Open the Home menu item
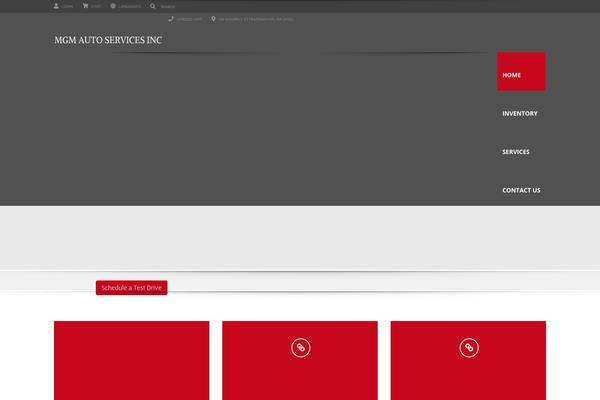This screenshot has width=600, height=400. coord(521,72)
